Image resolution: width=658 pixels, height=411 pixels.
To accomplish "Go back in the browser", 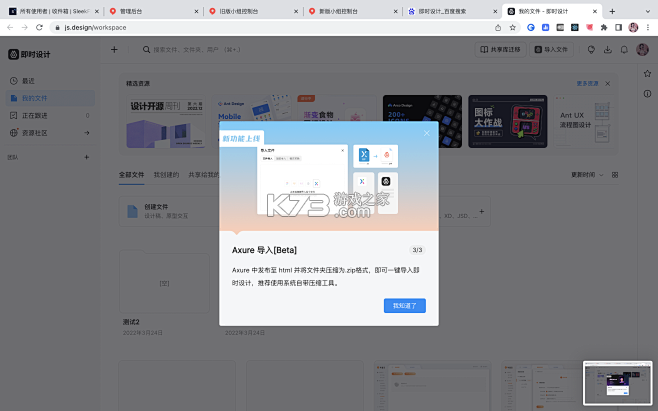I will tap(10, 27).
